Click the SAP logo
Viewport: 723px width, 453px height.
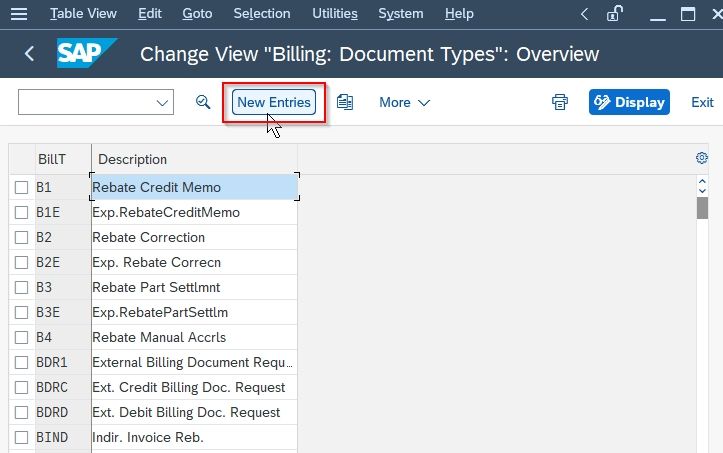(x=86, y=54)
